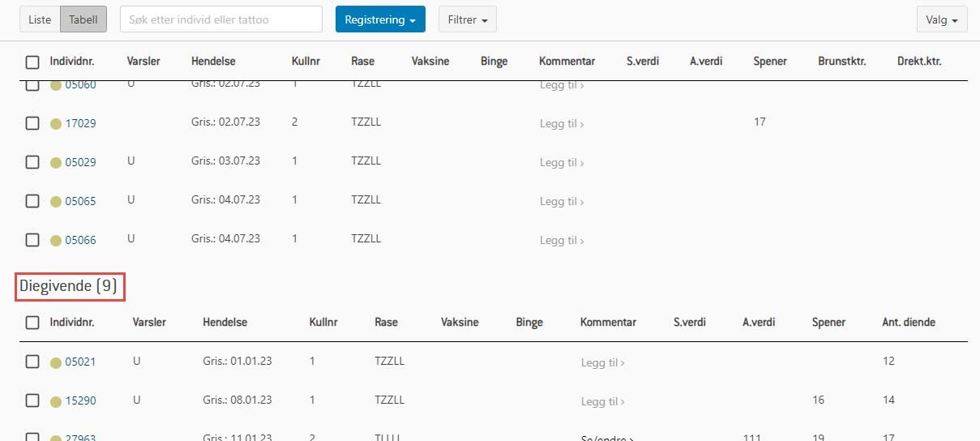The image size is (980, 441).
Task: Open individ 05065 link
Action: pyautogui.click(x=80, y=201)
